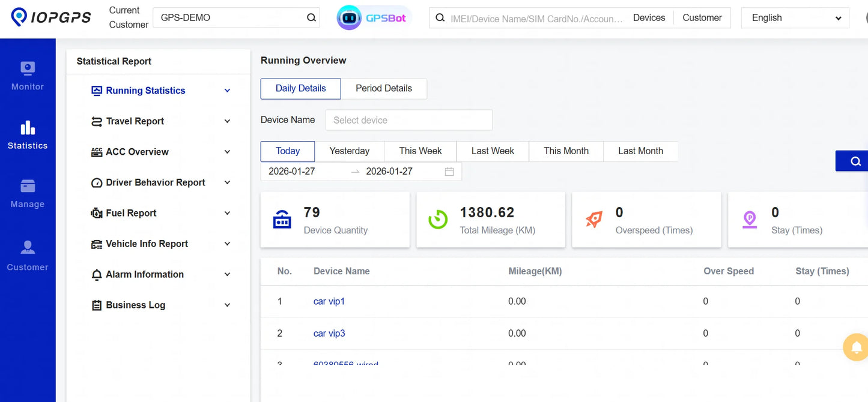Click the Fuel Report icon

coord(97,213)
